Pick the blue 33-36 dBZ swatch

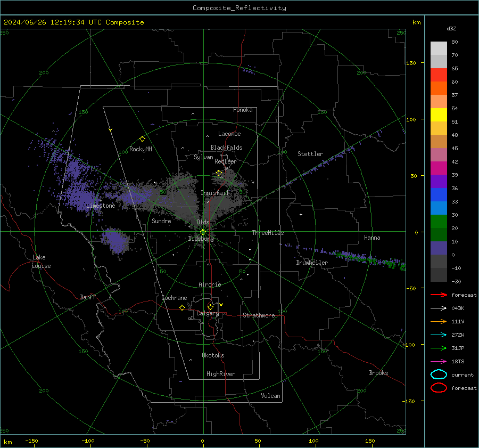coord(439,195)
